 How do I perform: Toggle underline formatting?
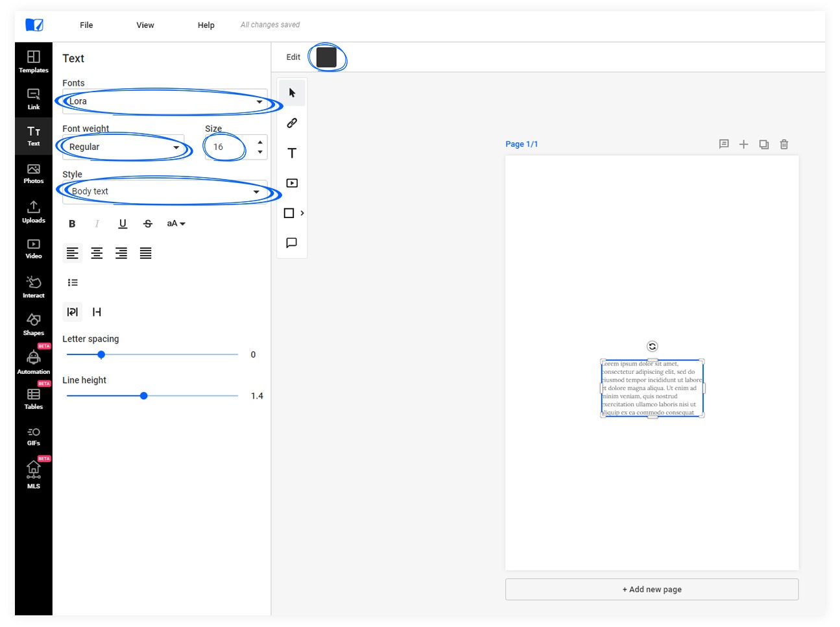pyautogui.click(x=123, y=224)
